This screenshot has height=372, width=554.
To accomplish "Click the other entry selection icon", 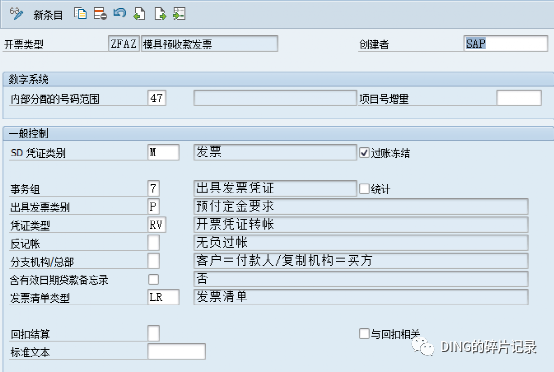I will click(179, 14).
